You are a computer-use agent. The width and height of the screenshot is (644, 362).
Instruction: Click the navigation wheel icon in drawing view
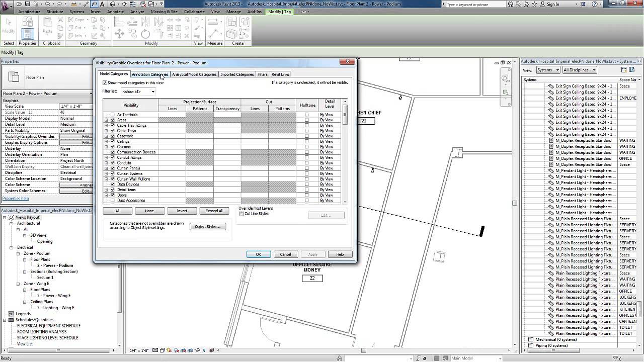[505, 78]
